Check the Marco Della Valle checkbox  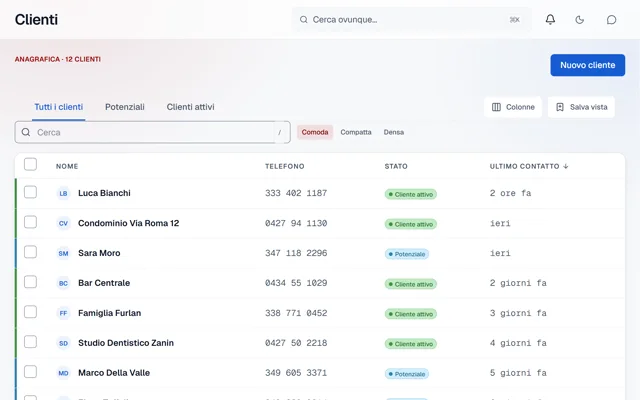click(30, 371)
